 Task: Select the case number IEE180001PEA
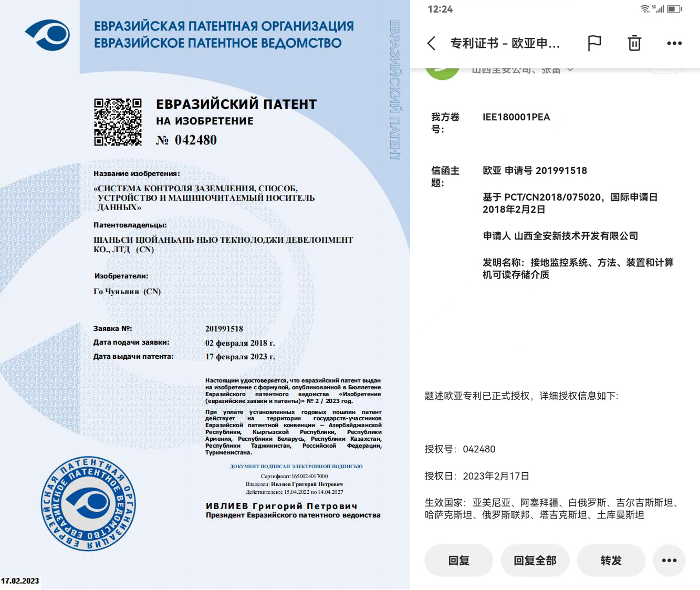(x=516, y=117)
